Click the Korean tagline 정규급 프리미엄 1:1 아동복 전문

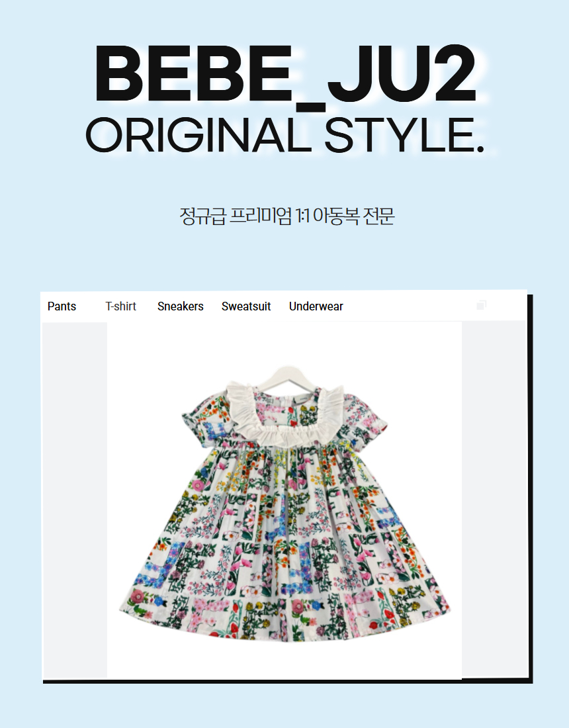click(x=287, y=216)
